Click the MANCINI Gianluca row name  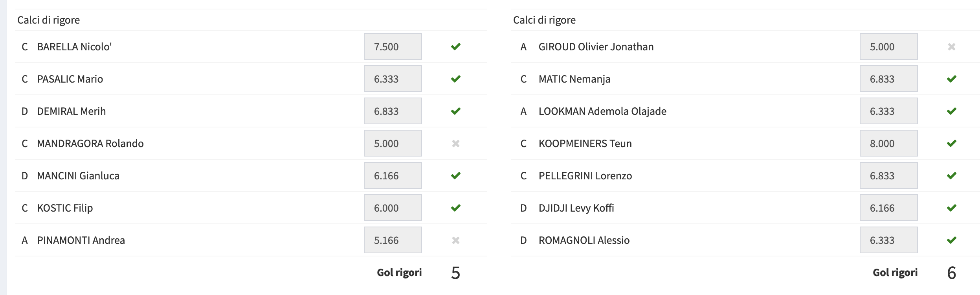point(78,176)
